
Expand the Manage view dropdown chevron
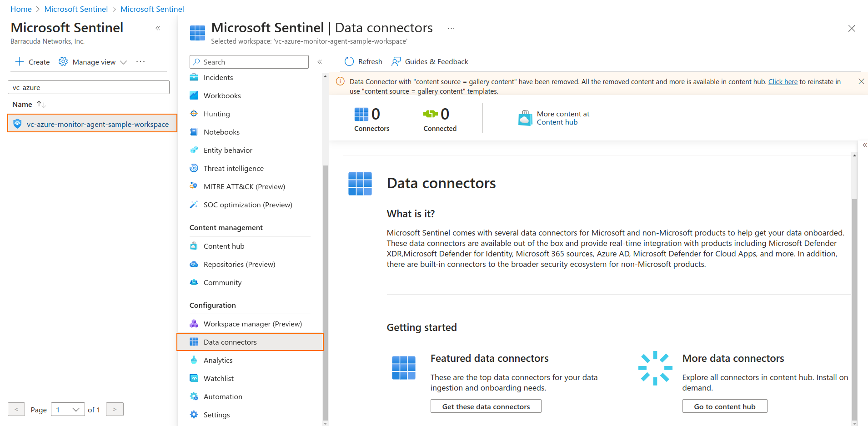pos(123,62)
